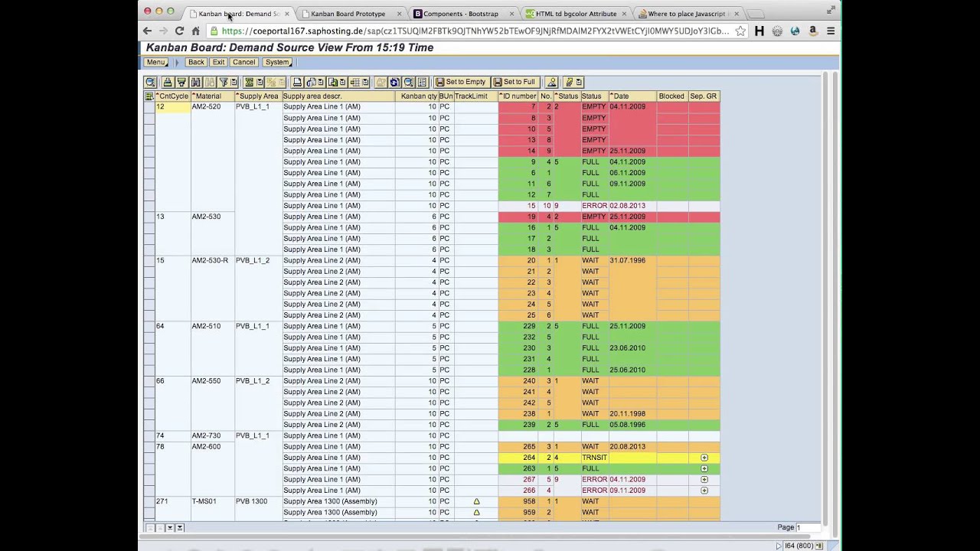This screenshot has height=551, width=980.
Task: Click the Cancel button
Action: pos(243,62)
